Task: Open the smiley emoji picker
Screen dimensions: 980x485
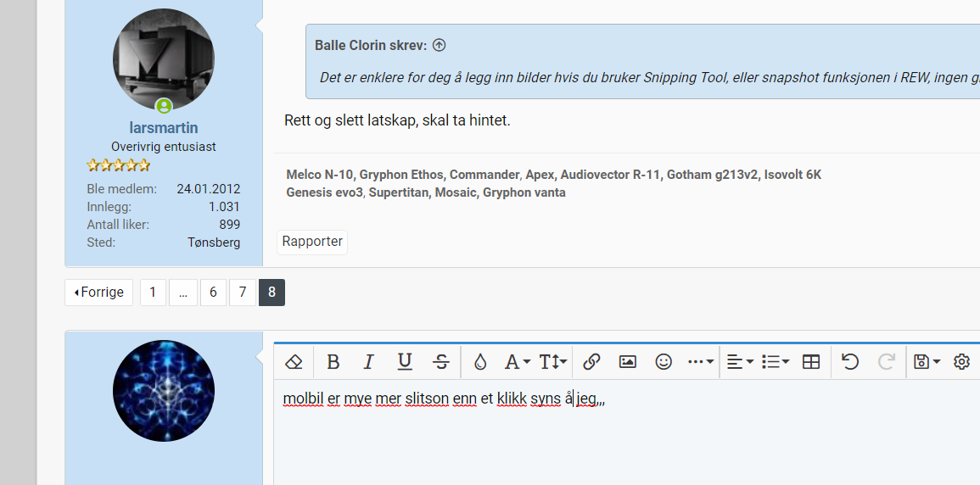Action: 664,361
